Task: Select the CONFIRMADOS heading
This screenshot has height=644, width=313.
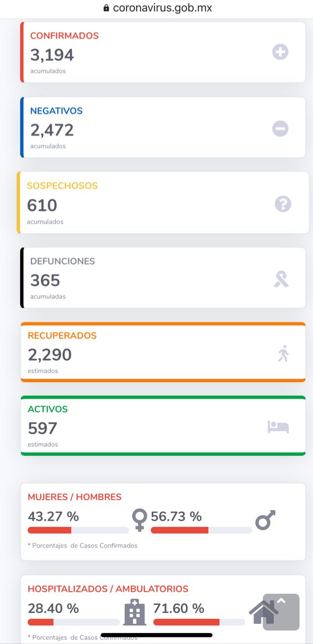Action: pos(64,36)
